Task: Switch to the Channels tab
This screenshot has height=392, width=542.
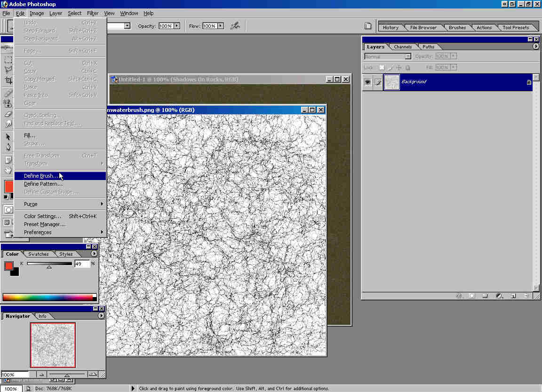Action: 403,47
